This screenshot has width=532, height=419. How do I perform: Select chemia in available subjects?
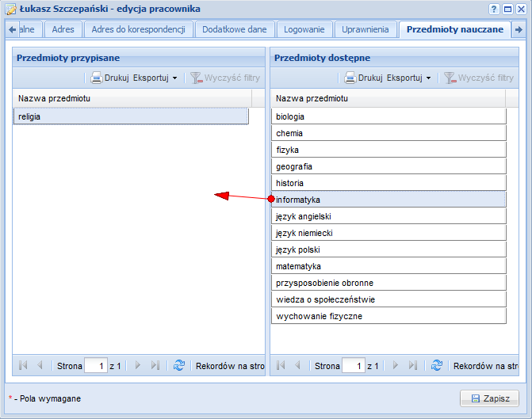click(388, 133)
